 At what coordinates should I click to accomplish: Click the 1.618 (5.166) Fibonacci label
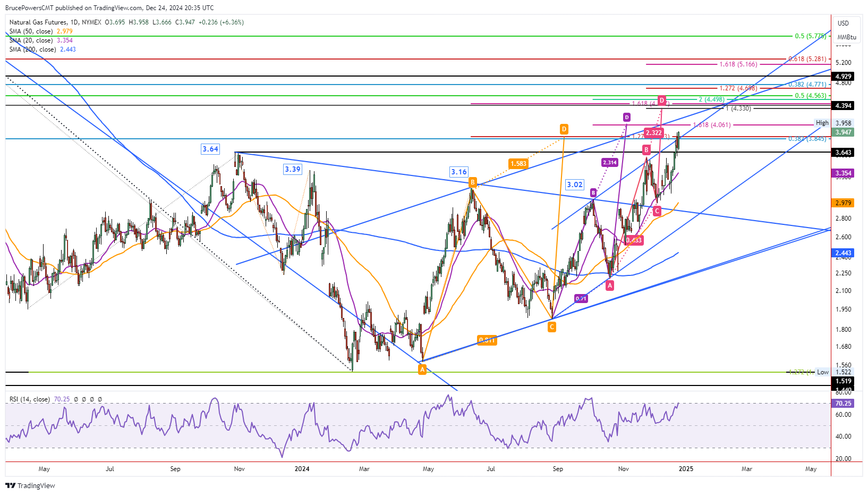(738, 64)
